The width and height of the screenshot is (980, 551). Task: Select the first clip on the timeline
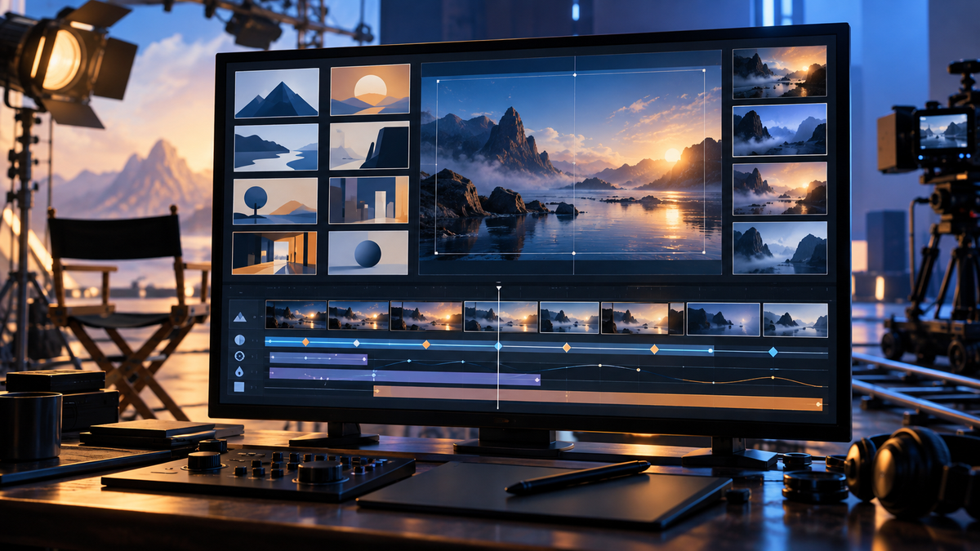coord(296,315)
